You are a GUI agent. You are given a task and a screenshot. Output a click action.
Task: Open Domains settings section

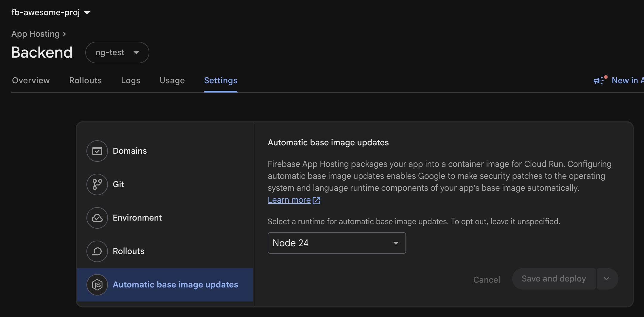click(165, 151)
